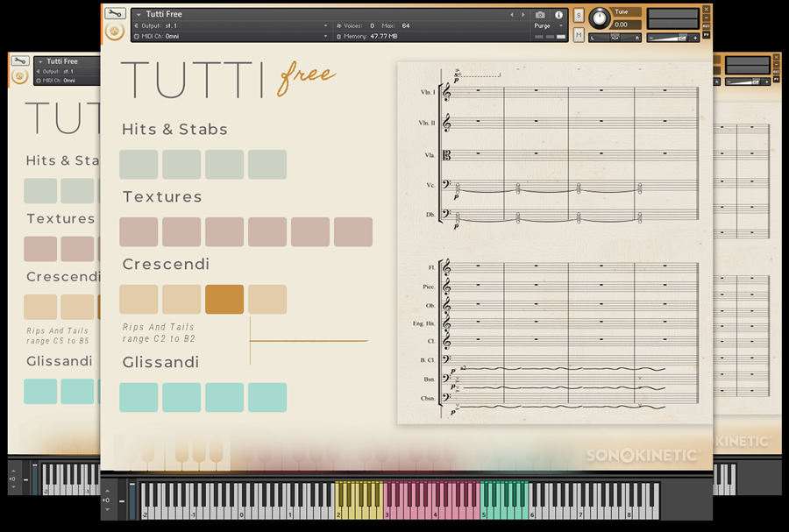
Task: Click the 'Rips And Tails range C2 to B2' text
Action: [x=159, y=333]
